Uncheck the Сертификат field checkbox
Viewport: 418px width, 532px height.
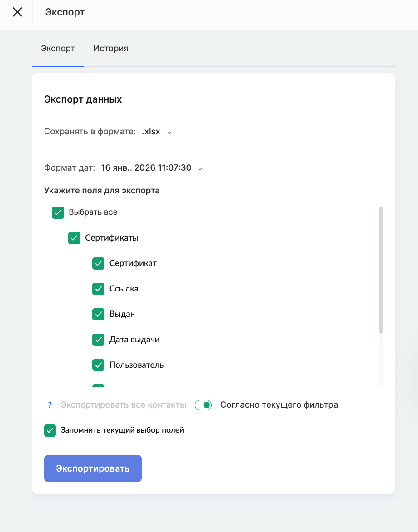tap(98, 263)
